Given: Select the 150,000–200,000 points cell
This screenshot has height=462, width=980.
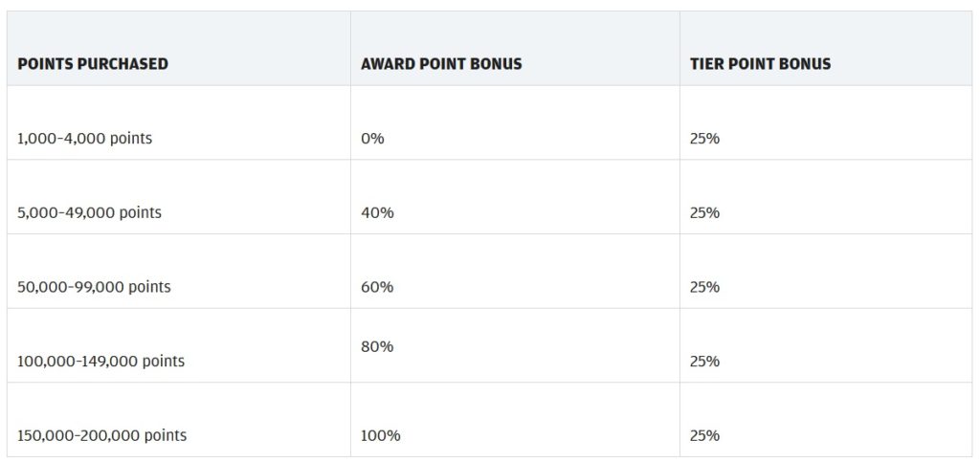Looking at the screenshot, I should 101,436.
